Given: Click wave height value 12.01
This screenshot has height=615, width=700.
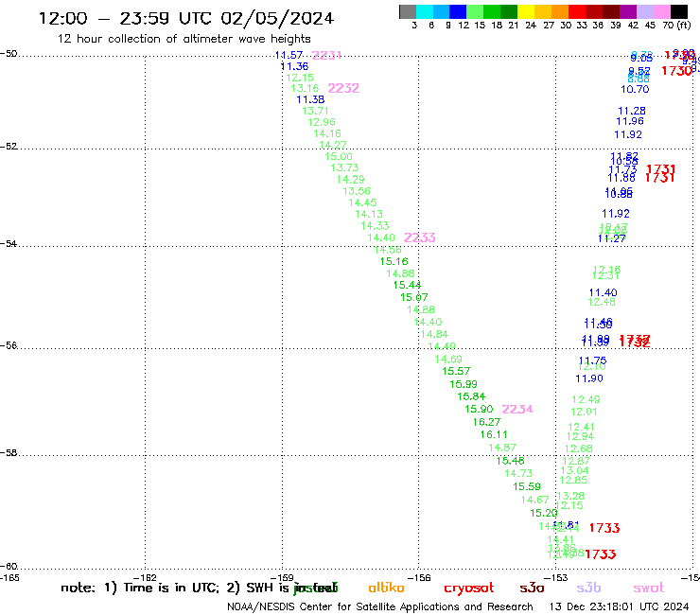Looking at the screenshot, I should tap(585, 412).
